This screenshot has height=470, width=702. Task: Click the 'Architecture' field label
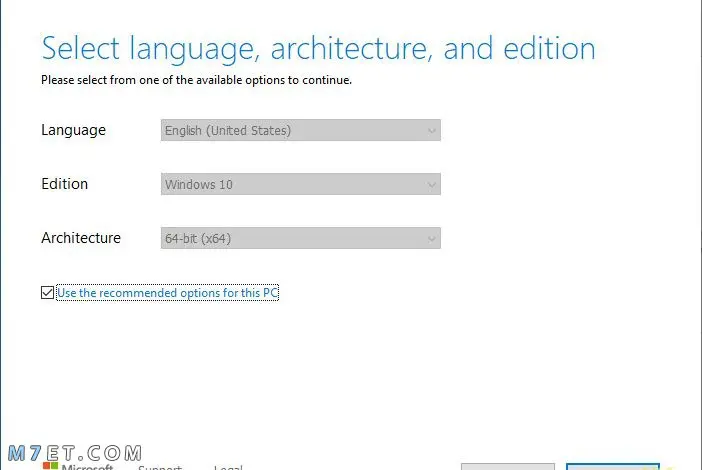click(81, 238)
